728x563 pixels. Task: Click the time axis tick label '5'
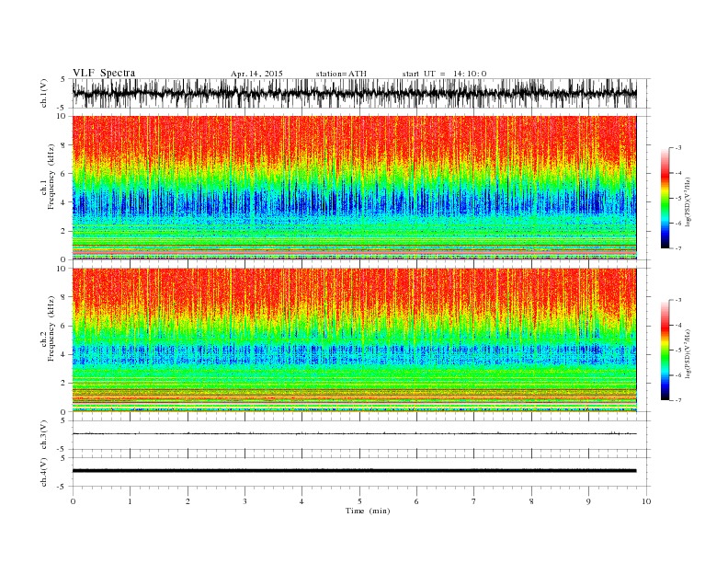tap(359, 501)
